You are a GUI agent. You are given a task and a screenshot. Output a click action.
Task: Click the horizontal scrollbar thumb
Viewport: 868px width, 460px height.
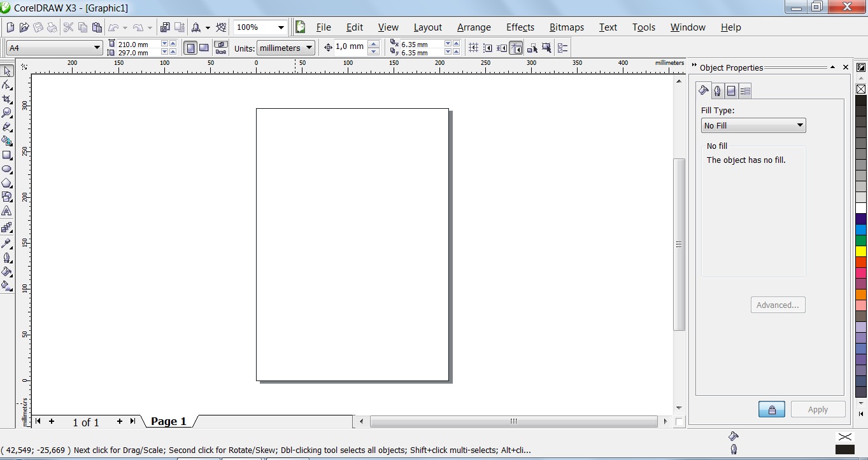[x=514, y=421]
